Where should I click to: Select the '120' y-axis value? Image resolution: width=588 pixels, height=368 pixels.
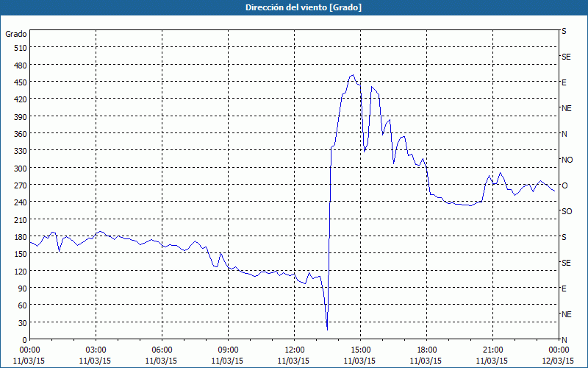21,271
